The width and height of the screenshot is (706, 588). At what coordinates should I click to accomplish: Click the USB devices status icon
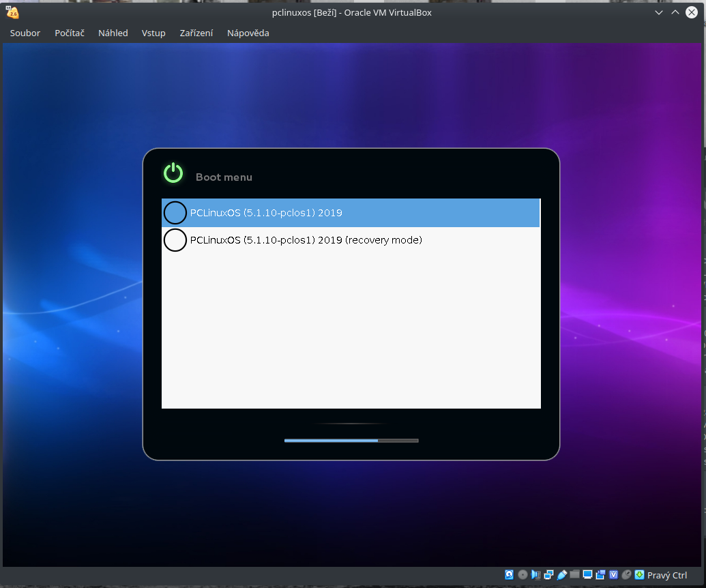[561, 575]
